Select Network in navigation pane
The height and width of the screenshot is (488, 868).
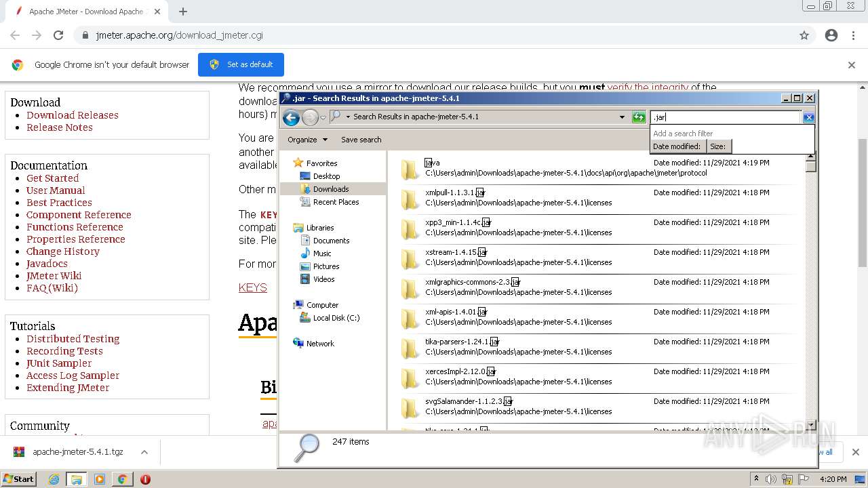[320, 344]
